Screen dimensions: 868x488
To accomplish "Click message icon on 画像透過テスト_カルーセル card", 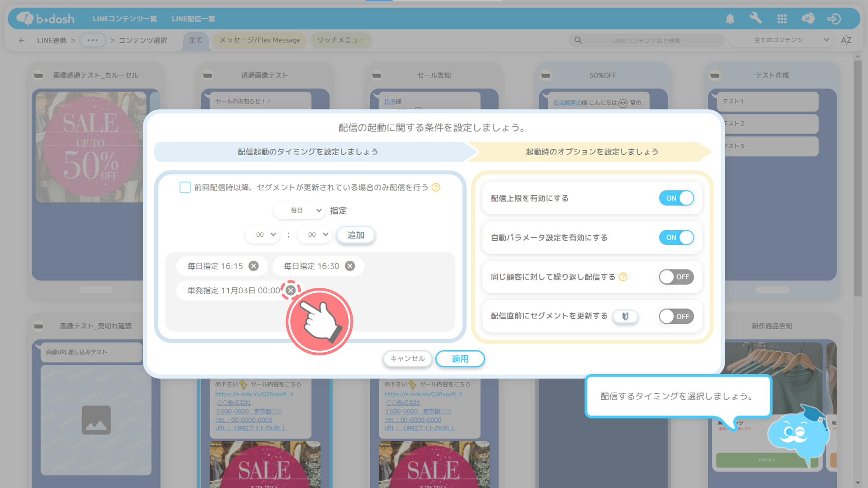I will point(39,75).
